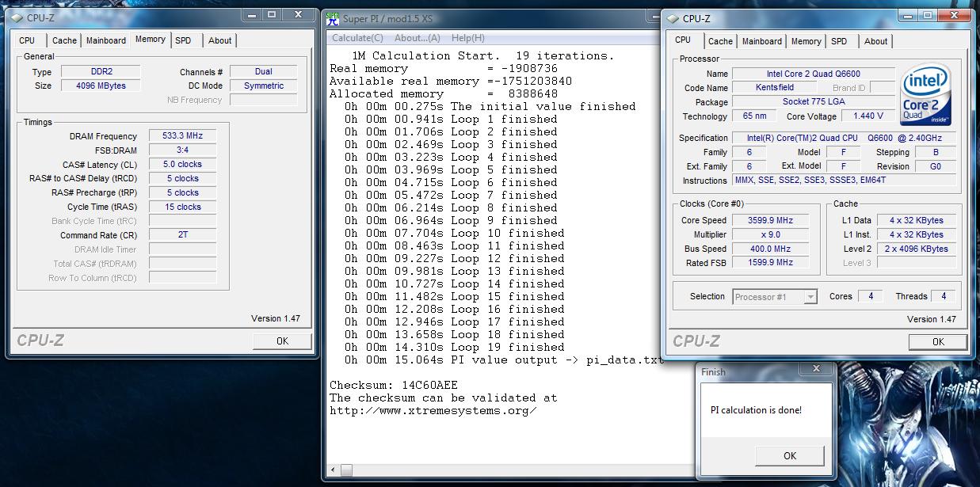Click the RAS# to CAS# Delay value
Screen dimensions: 980x487
pyautogui.click(x=183, y=179)
